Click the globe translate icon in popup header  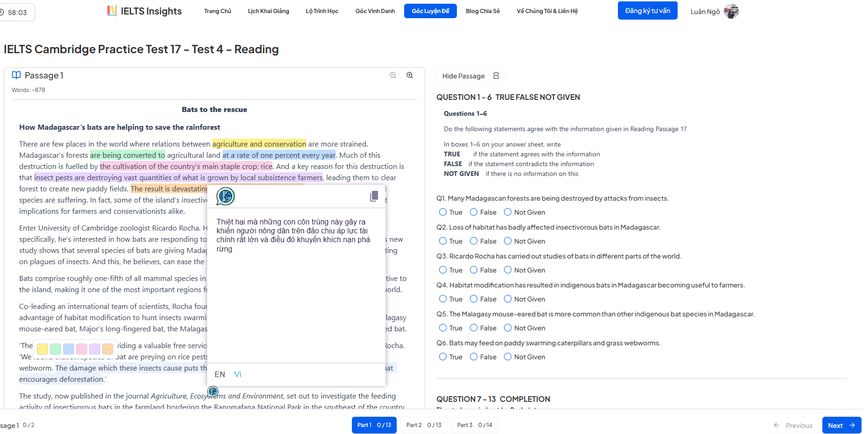pyautogui.click(x=225, y=196)
